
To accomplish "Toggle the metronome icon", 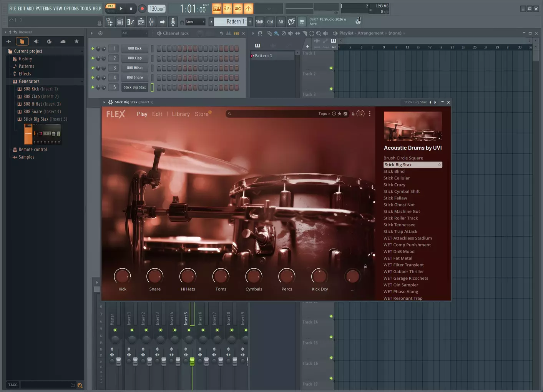I will coord(249,8).
